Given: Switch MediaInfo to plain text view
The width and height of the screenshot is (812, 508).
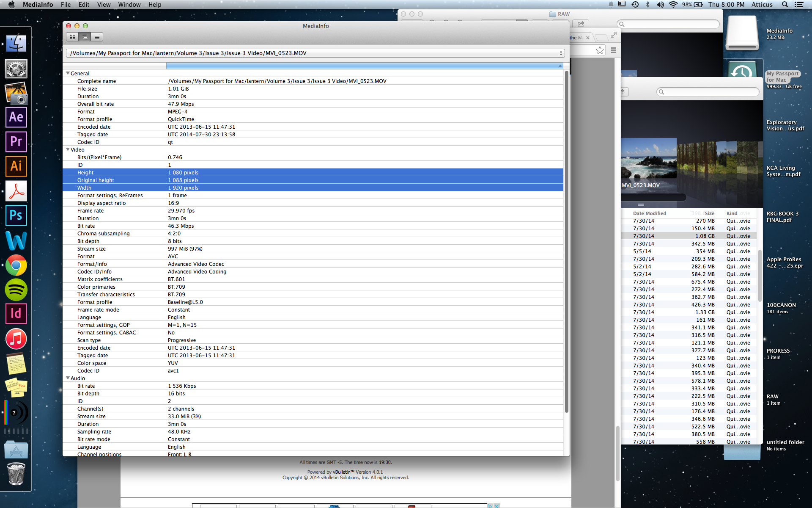Looking at the screenshot, I should pos(97,37).
